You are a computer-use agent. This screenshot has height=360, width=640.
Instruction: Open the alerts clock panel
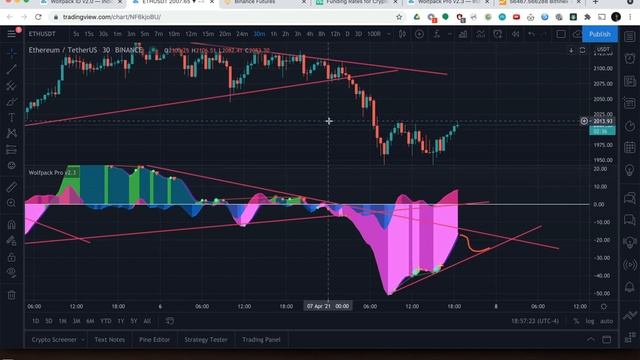click(x=630, y=58)
